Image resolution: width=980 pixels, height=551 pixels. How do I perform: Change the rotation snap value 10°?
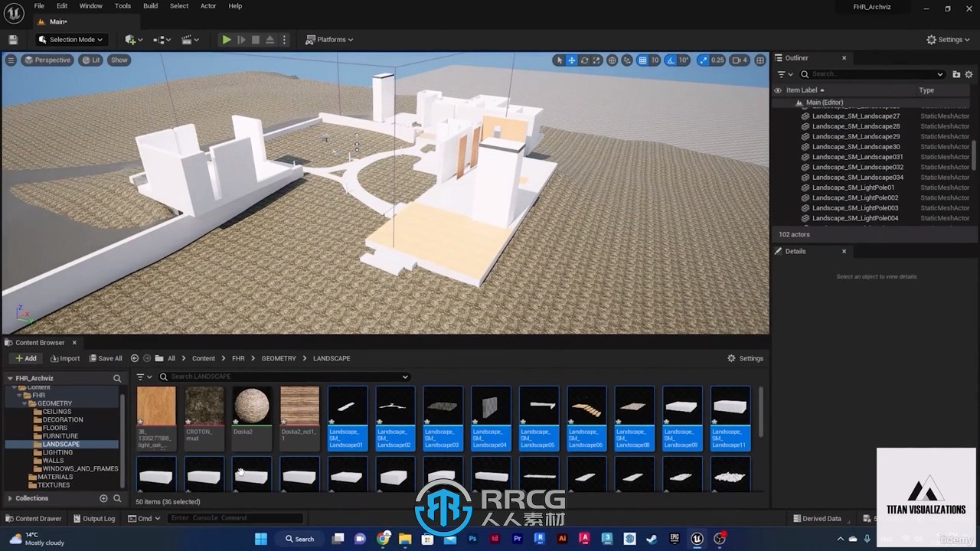pyautogui.click(x=684, y=60)
